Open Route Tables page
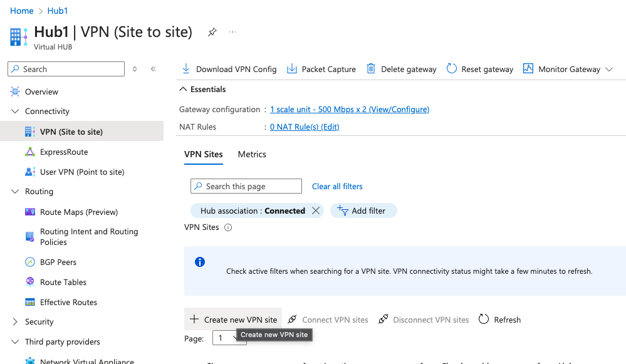Screen dimensions: 626x364 coord(63,282)
